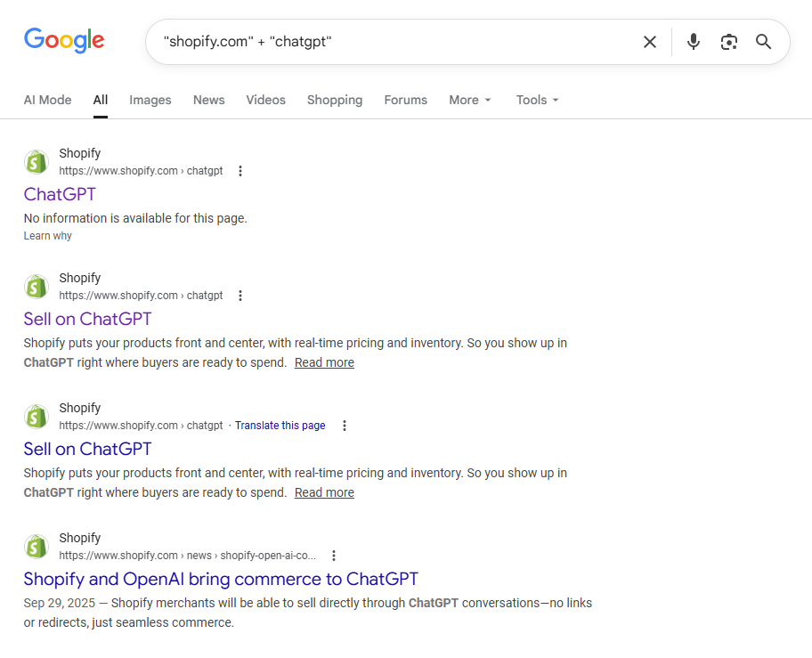
Task: Open the three-dot menu next to first ChatGPT result
Action: pos(240,171)
